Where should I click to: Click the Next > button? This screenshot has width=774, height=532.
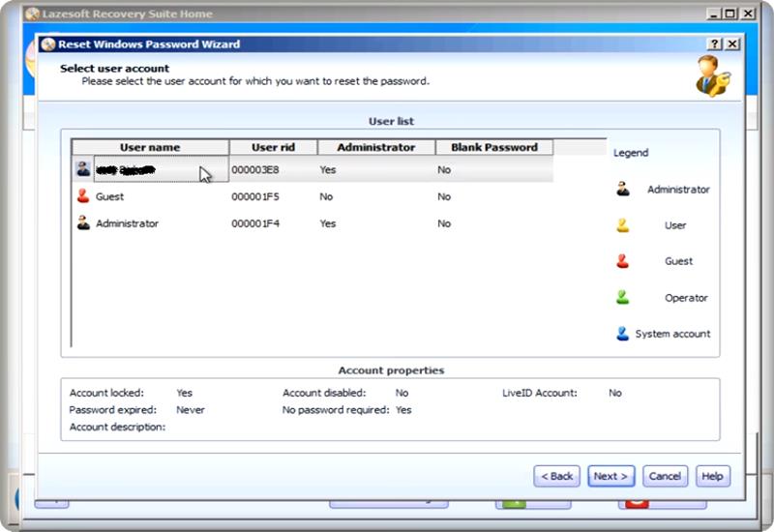610,476
